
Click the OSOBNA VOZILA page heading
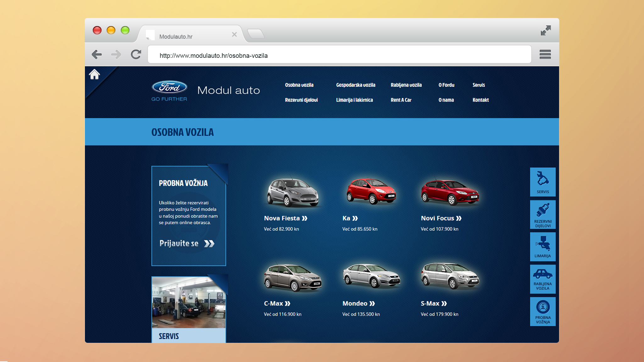point(182,132)
